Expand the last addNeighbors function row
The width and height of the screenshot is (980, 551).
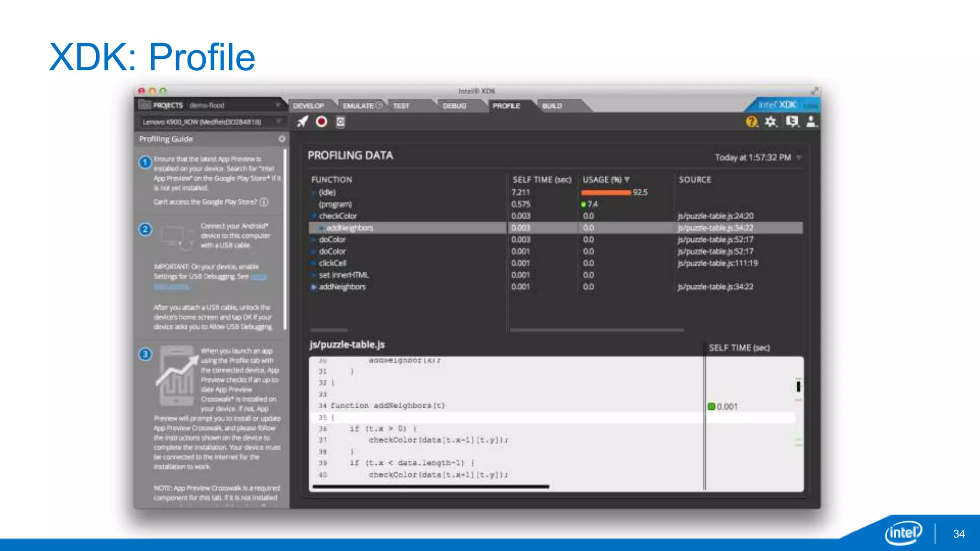pos(313,287)
